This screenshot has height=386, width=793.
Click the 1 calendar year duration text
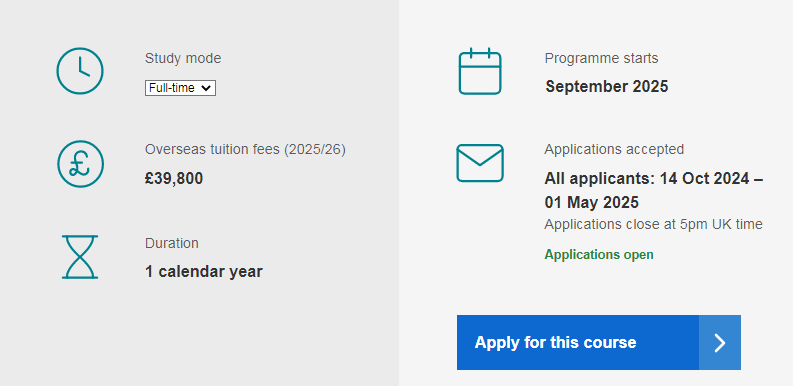click(x=204, y=272)
